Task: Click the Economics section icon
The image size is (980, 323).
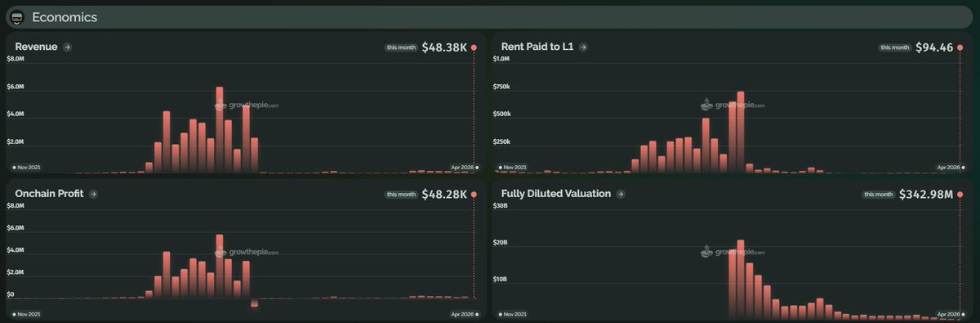Action: 16,17
